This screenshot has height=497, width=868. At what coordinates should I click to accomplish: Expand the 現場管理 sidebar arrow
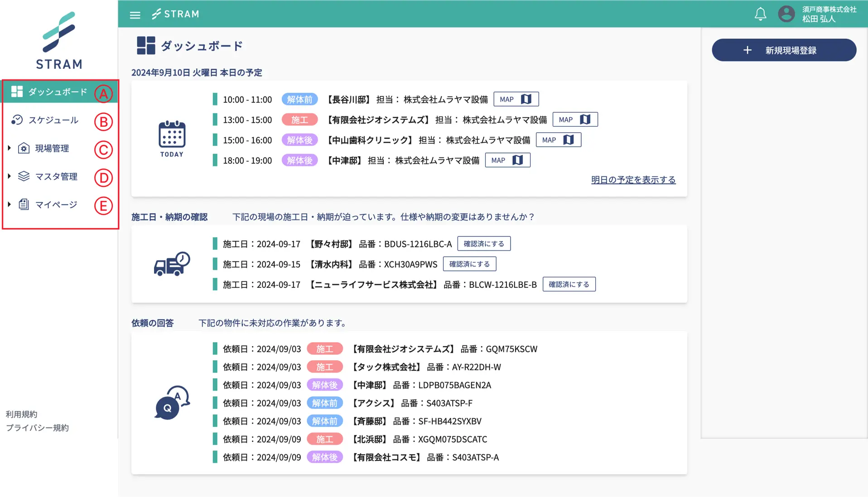point(9,148)
